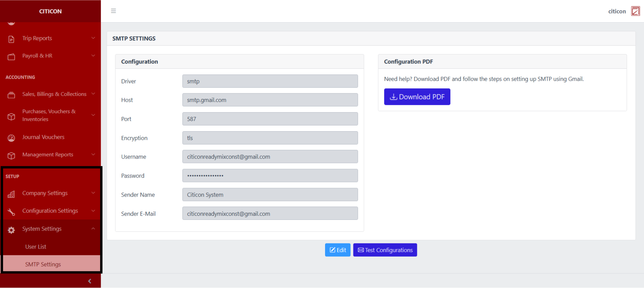
Task: Click the Download PDF button
Action: tap(417, 97)
